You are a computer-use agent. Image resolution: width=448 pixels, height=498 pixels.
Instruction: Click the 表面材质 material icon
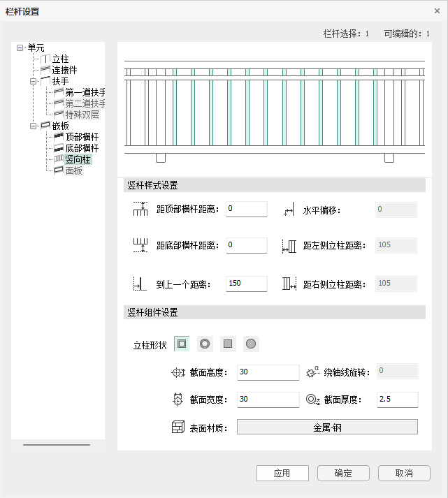tap(178, 427)
